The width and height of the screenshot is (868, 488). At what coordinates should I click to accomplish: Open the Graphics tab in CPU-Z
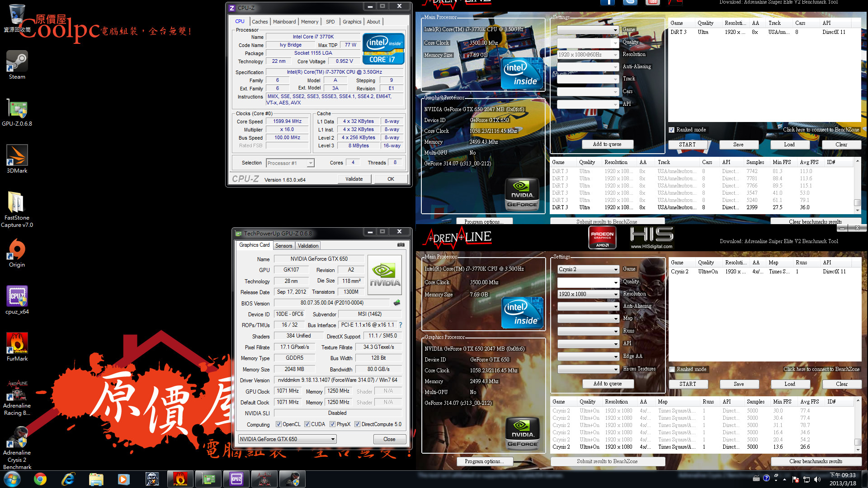pyautogui.click(x=352, y=22)
